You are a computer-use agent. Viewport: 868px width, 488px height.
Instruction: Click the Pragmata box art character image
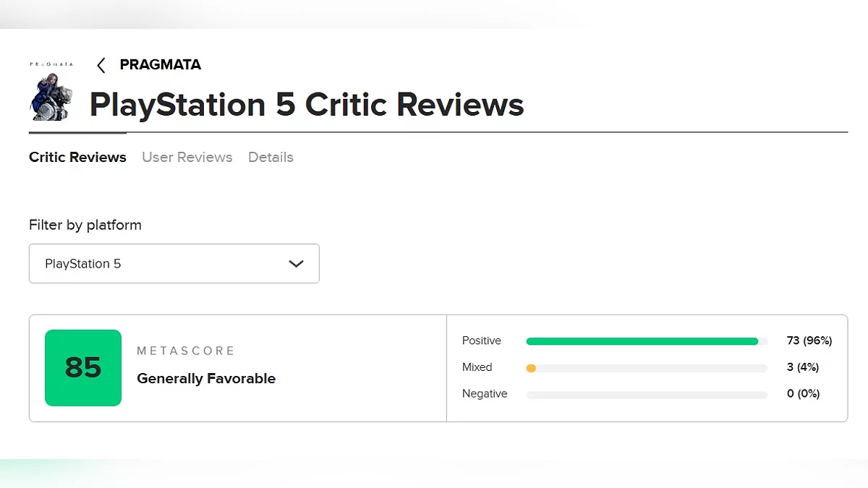51,90
